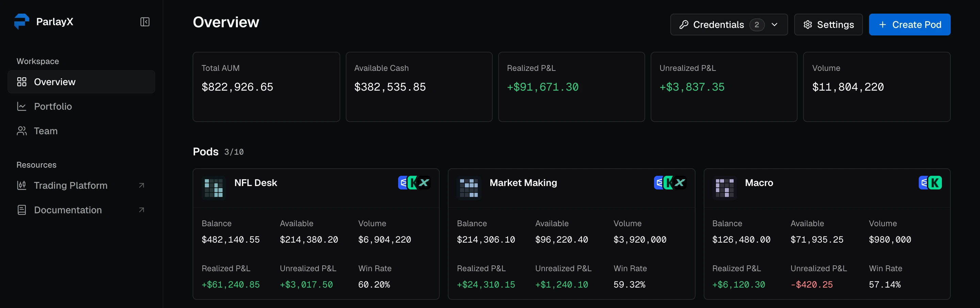Click NFL Desk balance $482,140.55

tap(231, 240)
